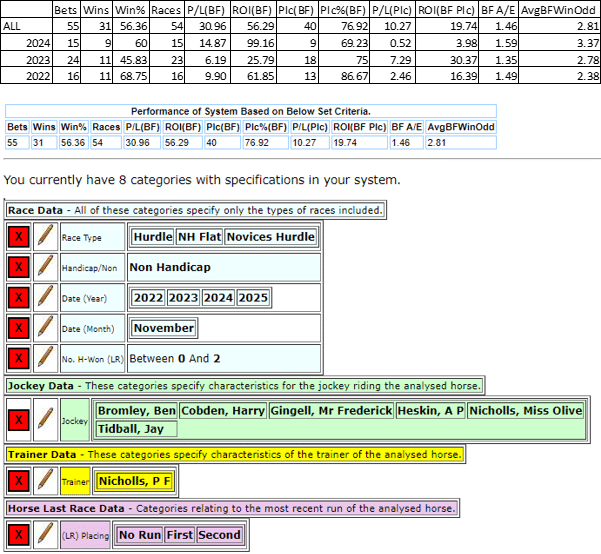601x554 pixels.
Task: Open the Date (Year) pencil editor
Action: pyautogui.click(x=45, y=298)
